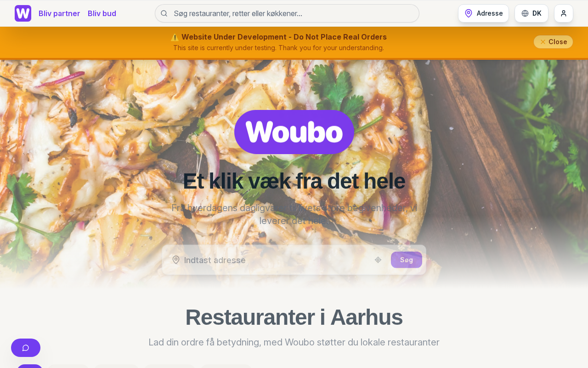Screen dimensions: 588x368
Task: Click the large Woubo hero logo
Action: coord(294,132)
